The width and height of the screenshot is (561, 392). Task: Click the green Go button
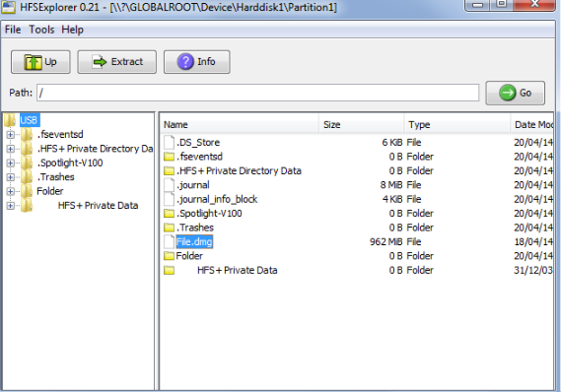tap(516, 93)
